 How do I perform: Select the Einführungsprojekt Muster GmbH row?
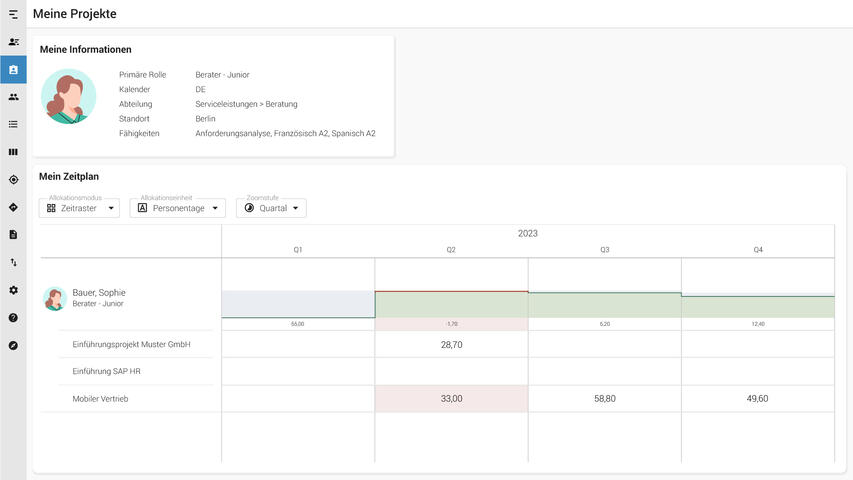point(131,345)
